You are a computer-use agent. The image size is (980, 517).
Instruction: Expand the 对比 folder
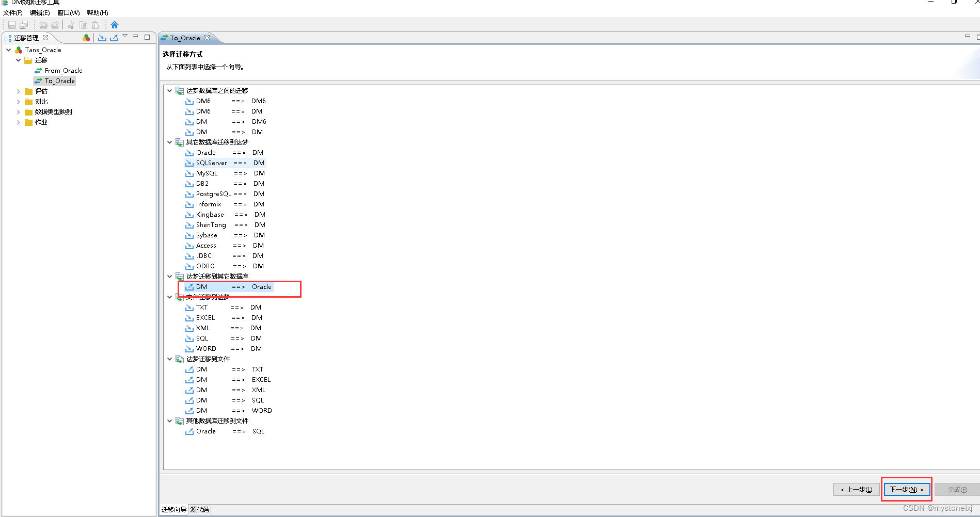click(x=19, y=102)
